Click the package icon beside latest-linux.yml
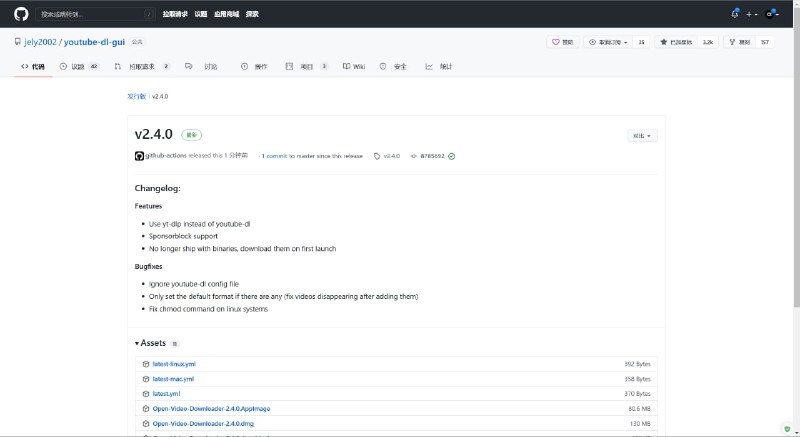 click(146, 364)
